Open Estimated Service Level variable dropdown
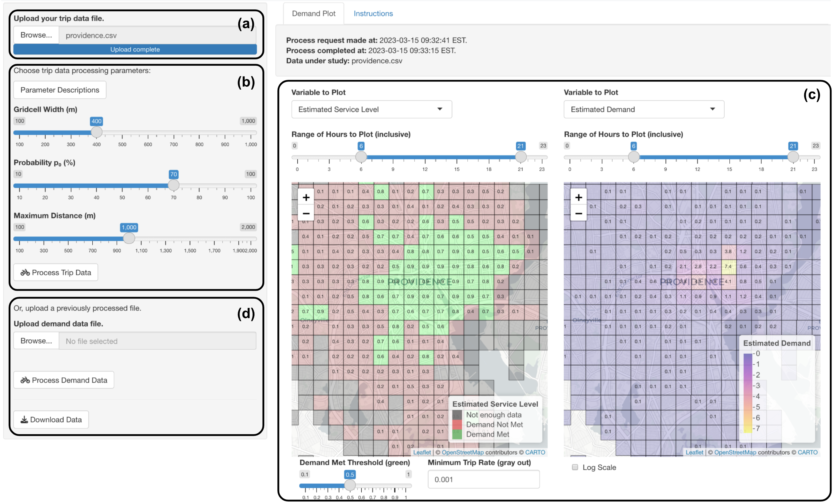The width and height of the screenshot is (834, 504). (371, 109)
